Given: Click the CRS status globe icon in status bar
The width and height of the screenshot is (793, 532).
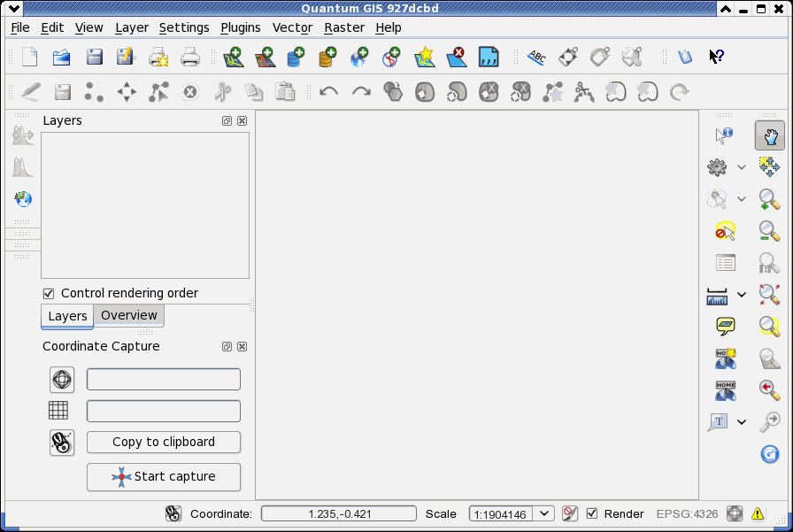Looking at the screenshot, I should 735,513.
